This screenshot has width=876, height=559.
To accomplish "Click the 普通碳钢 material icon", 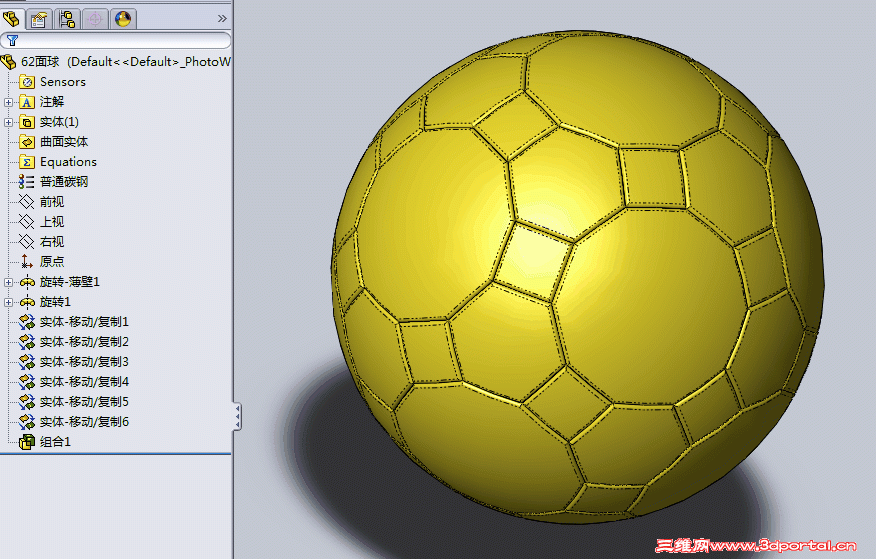I will 26,182.
